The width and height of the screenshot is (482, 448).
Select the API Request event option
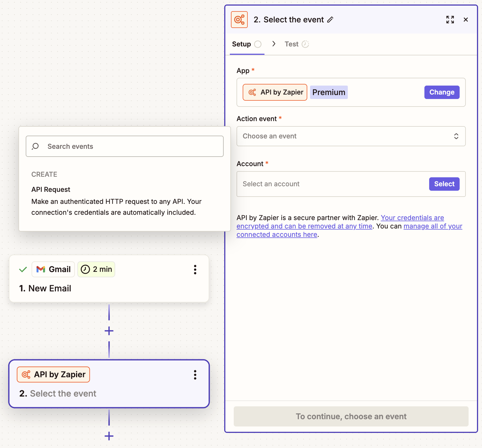124,201
